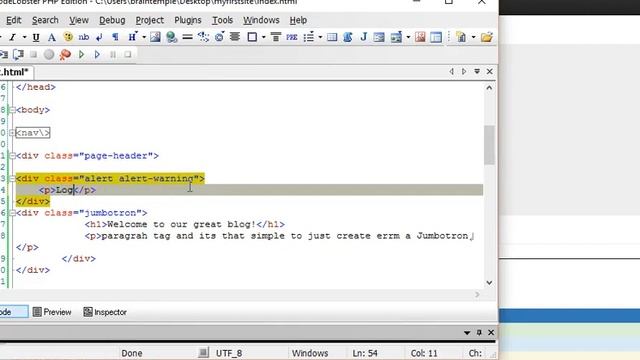
Task: Open the Help menu
Action: tap(298, 20)
